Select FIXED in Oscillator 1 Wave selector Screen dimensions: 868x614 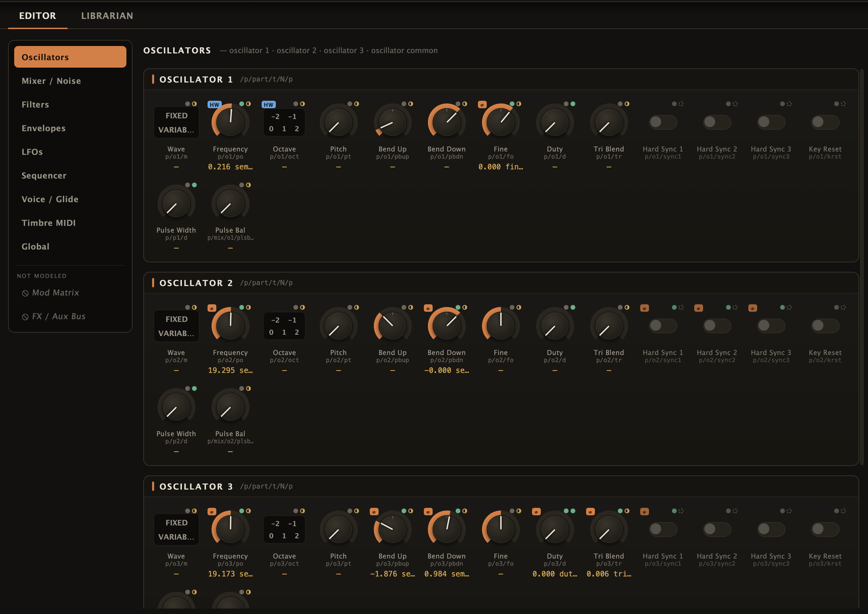point(176,116)
